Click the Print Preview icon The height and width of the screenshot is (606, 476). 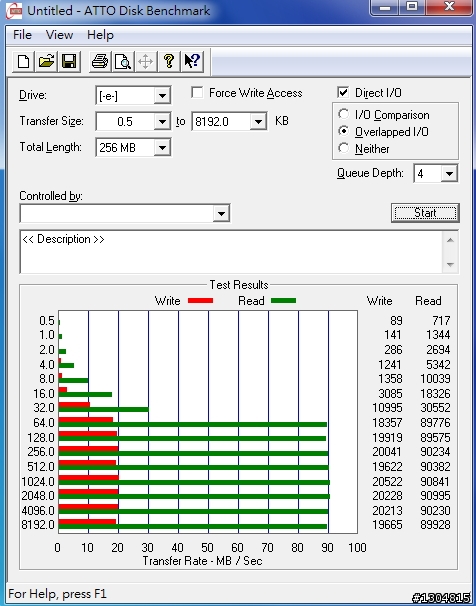point(123,61)
